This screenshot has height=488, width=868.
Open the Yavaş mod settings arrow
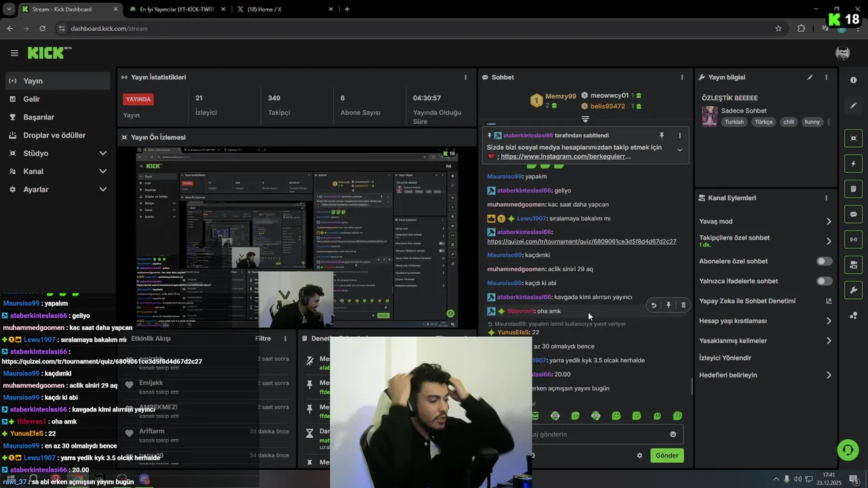(x=829, y=222)
